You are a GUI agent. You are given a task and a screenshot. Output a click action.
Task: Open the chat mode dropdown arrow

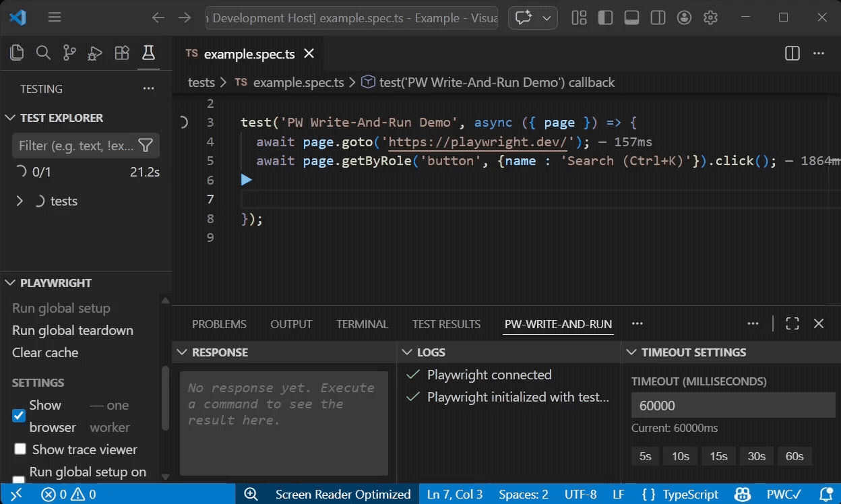tap(547, 18)
